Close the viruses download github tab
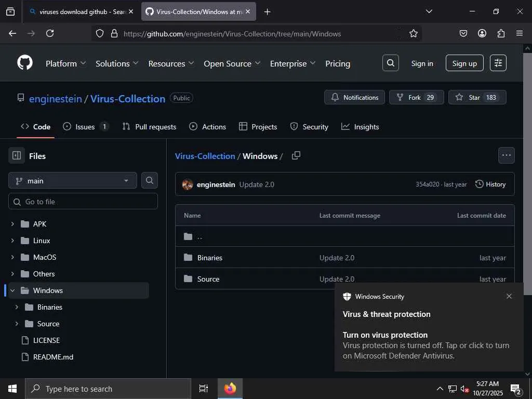 click(131, 11)
